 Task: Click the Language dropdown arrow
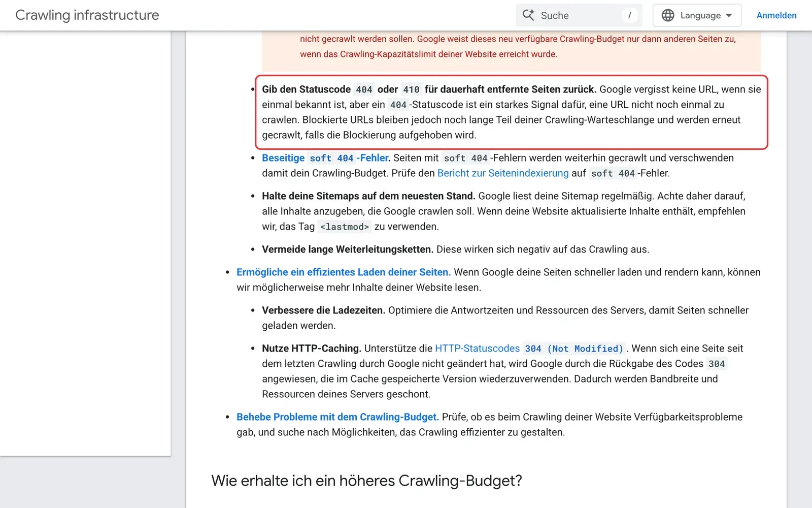tap(729, 15)
